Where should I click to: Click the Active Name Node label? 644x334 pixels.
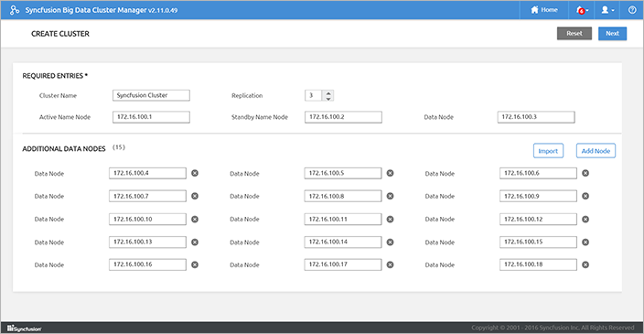click(65, 117)
